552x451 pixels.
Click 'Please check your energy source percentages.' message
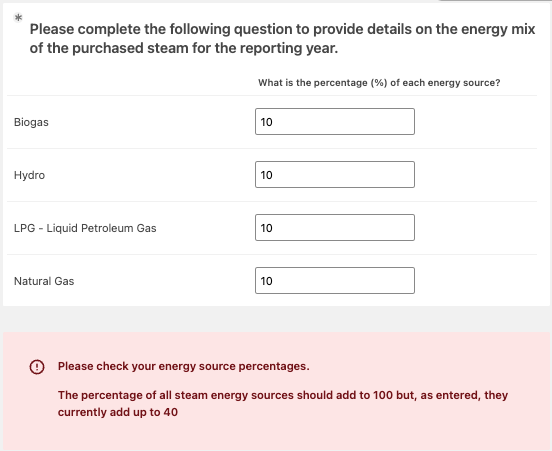[x=184, y=366]
